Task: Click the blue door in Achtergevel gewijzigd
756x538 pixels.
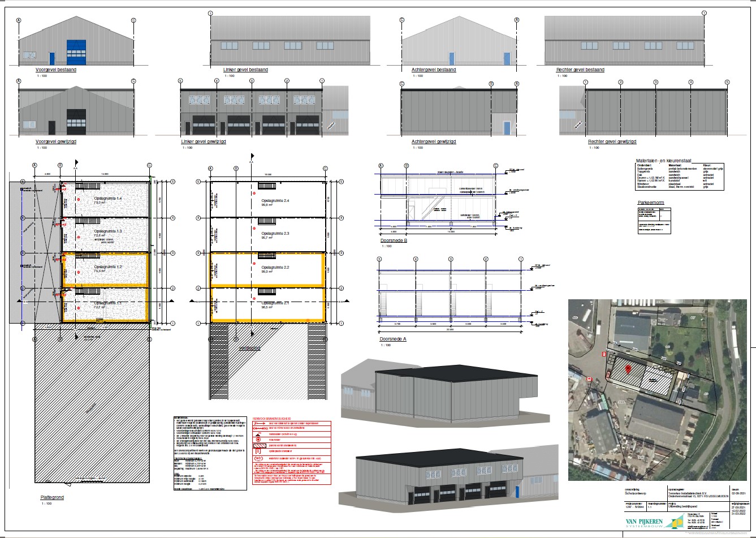Action: coord(507,128)
